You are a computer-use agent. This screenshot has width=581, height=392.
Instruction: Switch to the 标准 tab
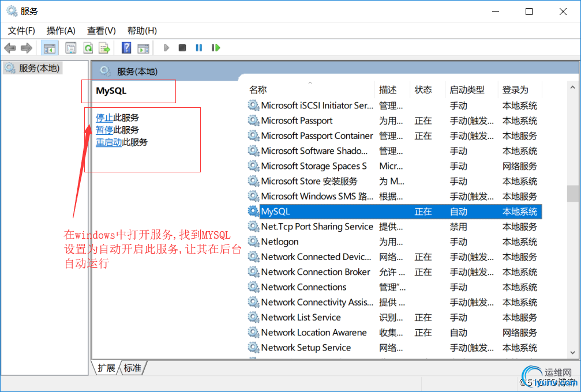(132, 368)
